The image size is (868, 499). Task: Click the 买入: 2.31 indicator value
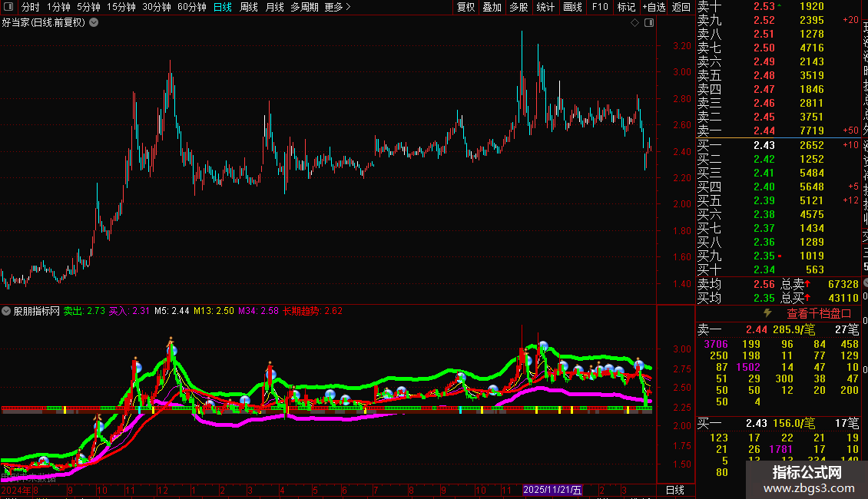(129, 311)
